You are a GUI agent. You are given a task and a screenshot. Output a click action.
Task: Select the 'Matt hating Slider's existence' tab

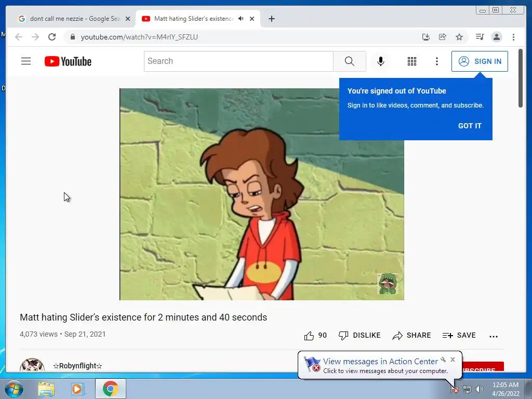point(194,19)
